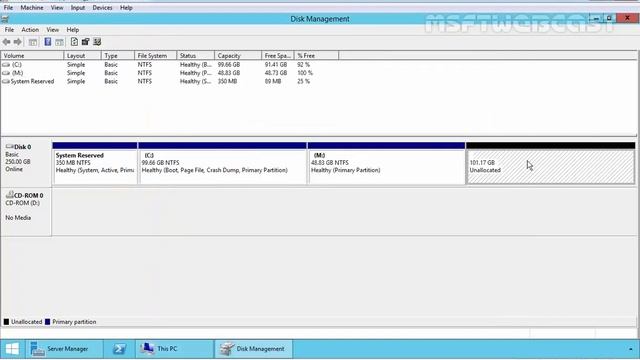Screen dimensions: 640x360
Task: Click the blue Help toolbar icon
Action: click(x=48, y=42)
